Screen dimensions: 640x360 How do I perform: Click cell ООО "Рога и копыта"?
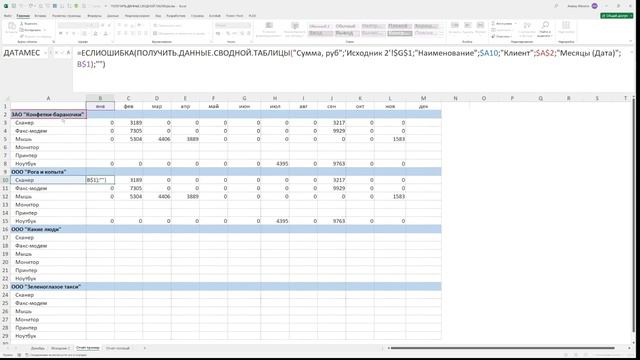click(x=48, y=172)
